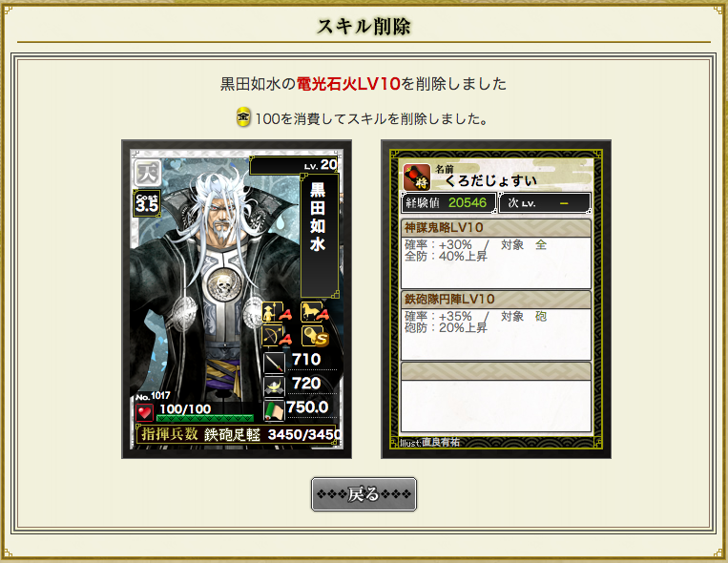Click the helmet defense stat icon
Viewport: 728px width, 563px height.
pyautogui.click(x=274, y=386)
